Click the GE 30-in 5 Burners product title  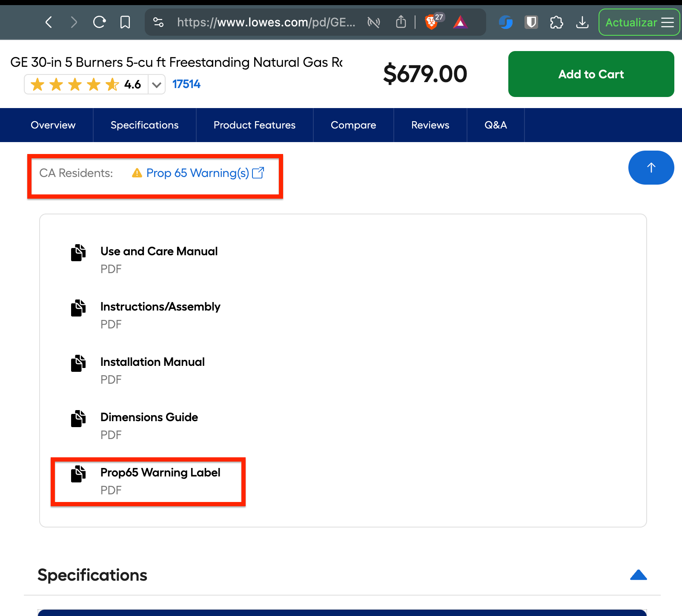[x=176, y=63]
